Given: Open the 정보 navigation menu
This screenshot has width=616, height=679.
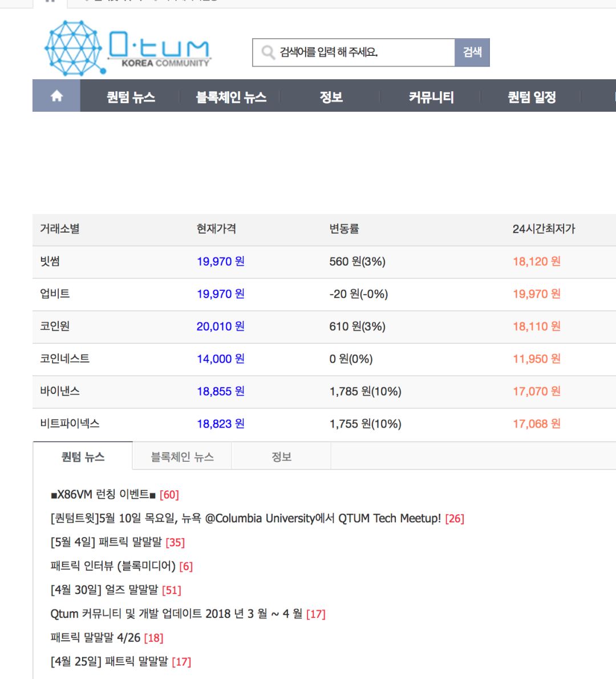Looking at the screenshot, I should point(331,97).
